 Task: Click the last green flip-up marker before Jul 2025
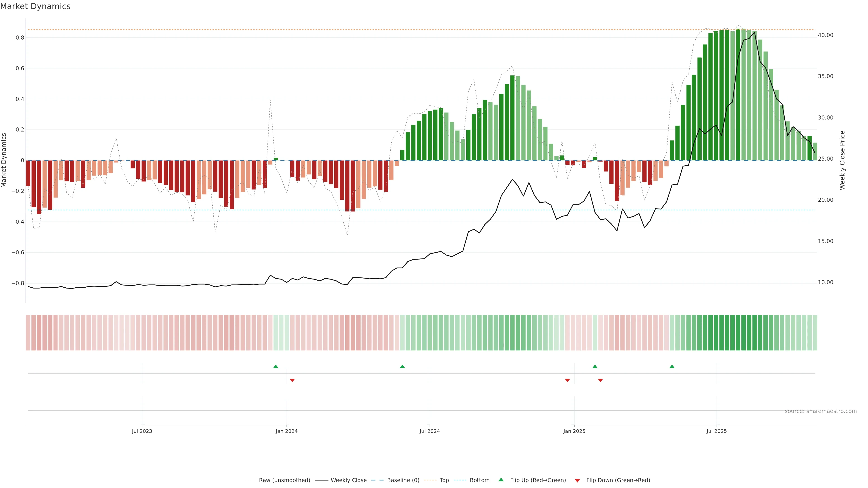(672, 366)
